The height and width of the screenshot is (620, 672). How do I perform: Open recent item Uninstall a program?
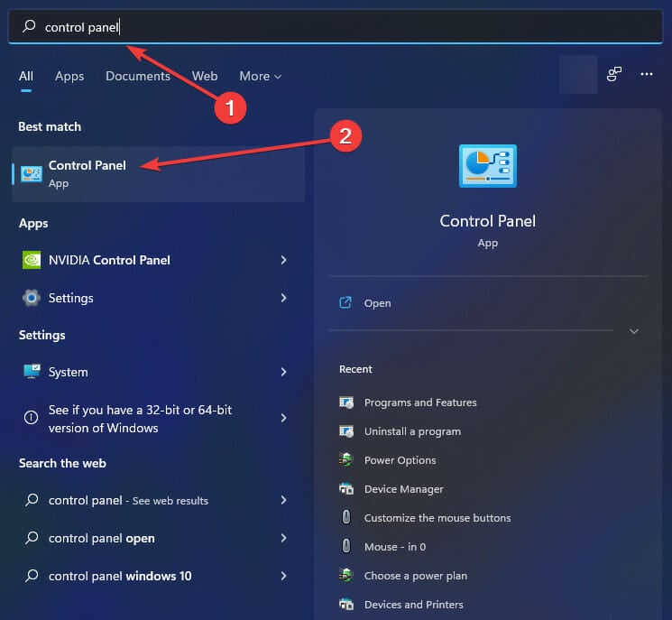[x=412, y=430]
